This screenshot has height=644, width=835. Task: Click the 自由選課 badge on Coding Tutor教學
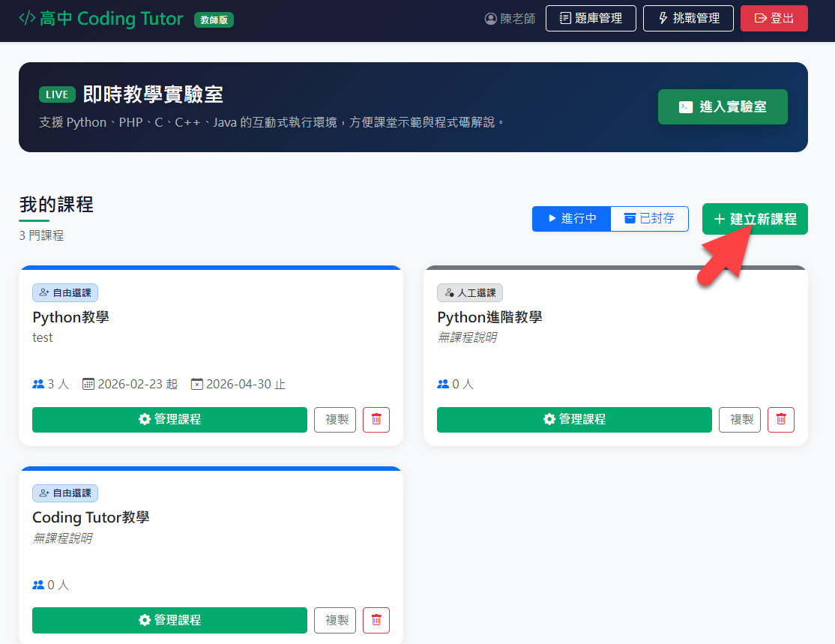[65, 493]
